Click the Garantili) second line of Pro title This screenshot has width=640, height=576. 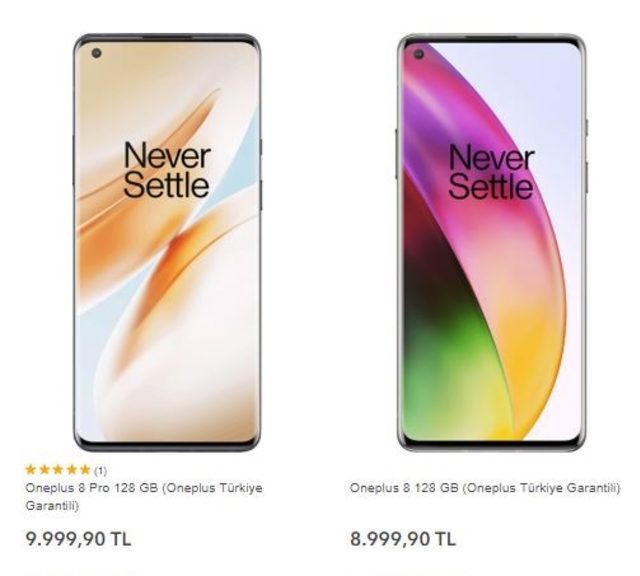tap(52, 506)
